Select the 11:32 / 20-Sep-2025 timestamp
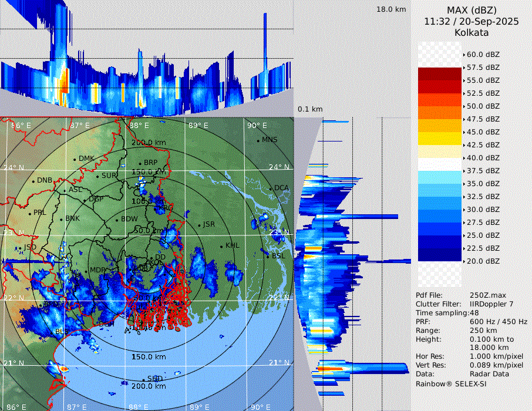The width and height of the screenshot is (532, 411). [x=472, y=21]
